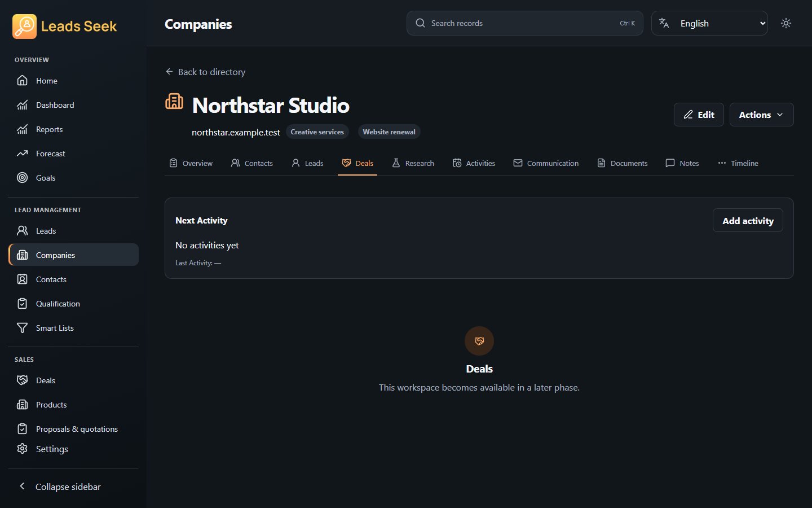Open Smart Lists
Image resolution: width=812 pixels, height=508 pixels.
[x=73, y=328]
